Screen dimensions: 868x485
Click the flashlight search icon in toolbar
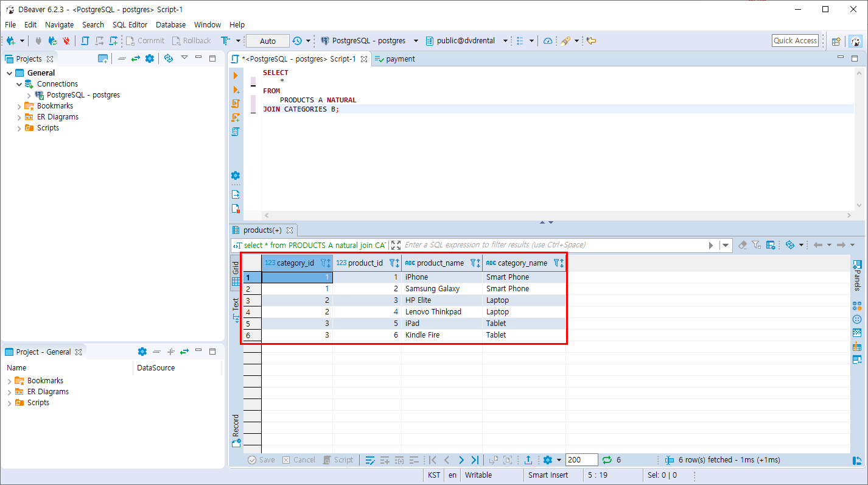(x=565, y=41)
